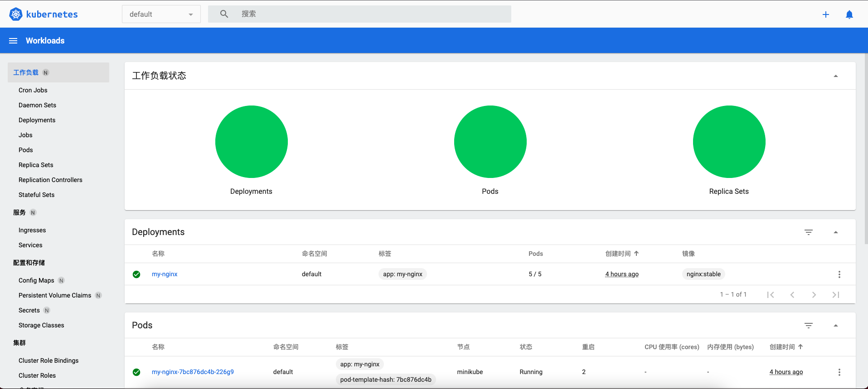Viewport: 868px width, 389px height.
Task: Click the Kubernetes logo icon
Action: (x=16, y=14)
